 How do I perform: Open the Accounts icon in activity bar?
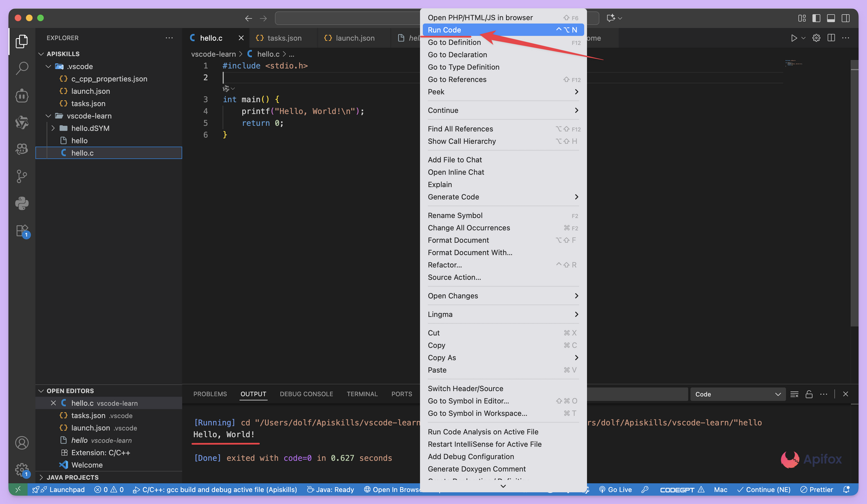22,443
